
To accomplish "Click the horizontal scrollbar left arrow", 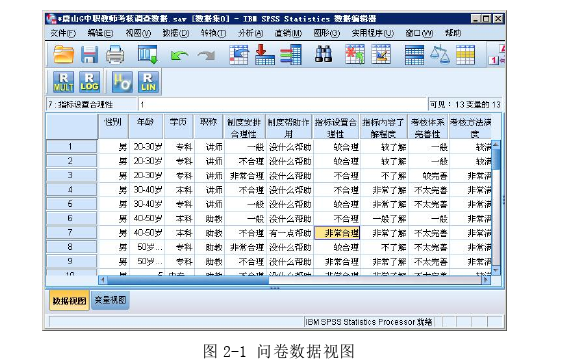I will pos(103,280).
